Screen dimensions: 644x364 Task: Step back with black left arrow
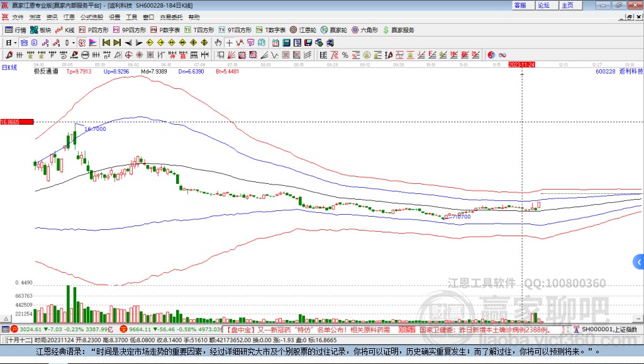point(128,43)
